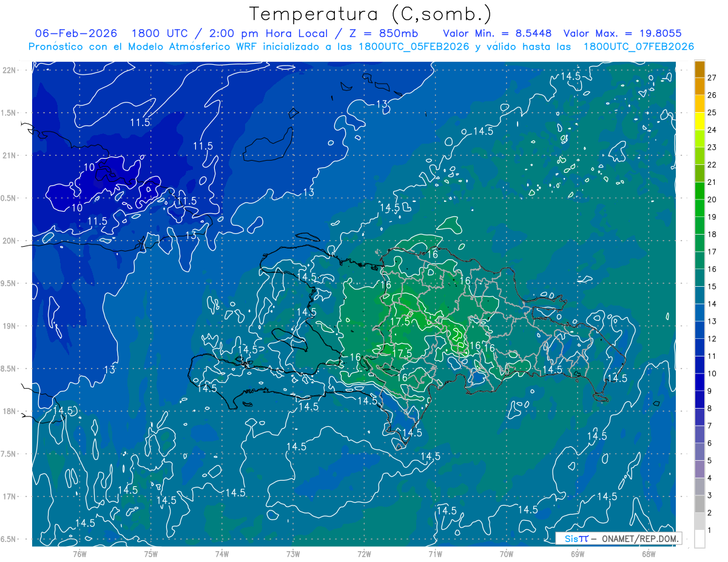Click the white bottom segment of color scale

(699, 539)
